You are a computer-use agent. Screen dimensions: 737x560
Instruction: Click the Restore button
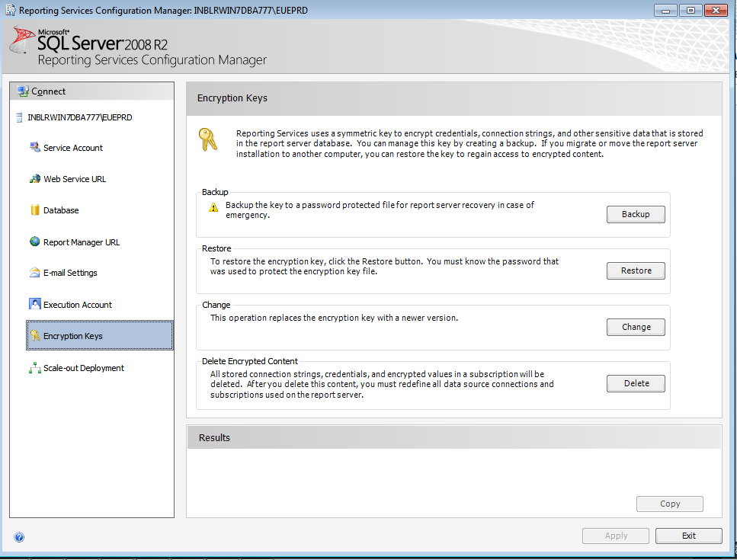(x=636, y=270)
